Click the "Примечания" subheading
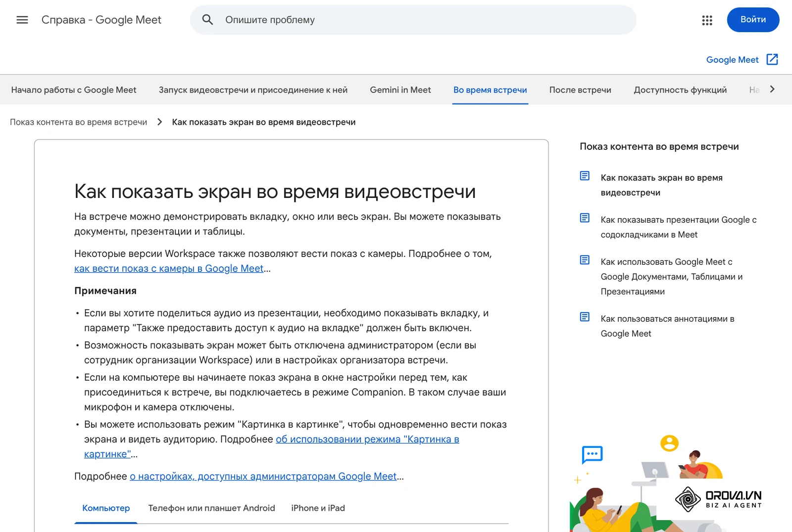792x532 pixels. coord(105,291)
